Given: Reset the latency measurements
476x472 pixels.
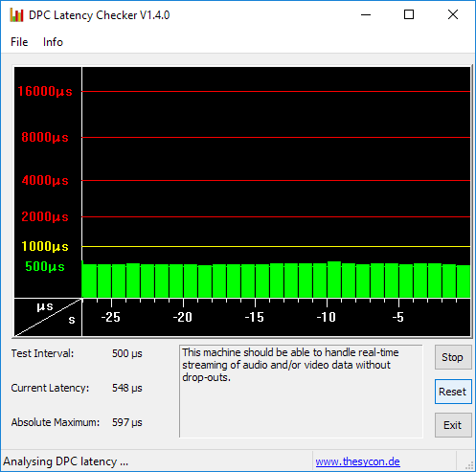Looking at the screenshot, I should tap(453, 392).
